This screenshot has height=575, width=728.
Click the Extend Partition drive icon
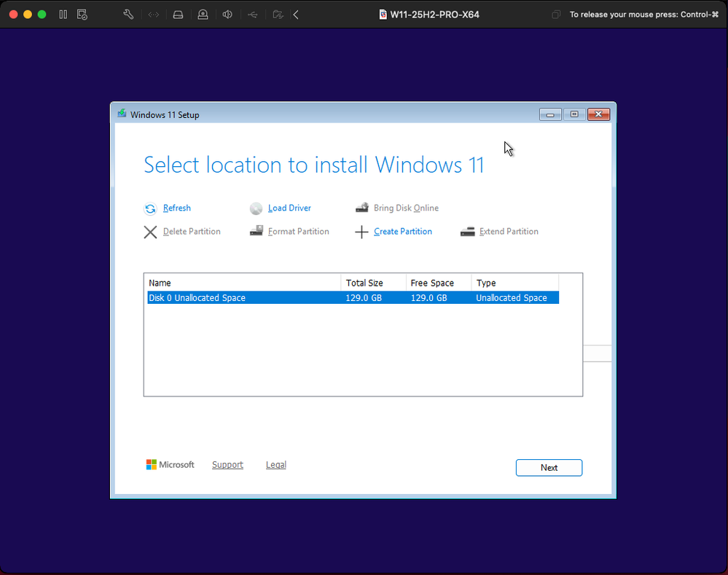coord(468,231)
